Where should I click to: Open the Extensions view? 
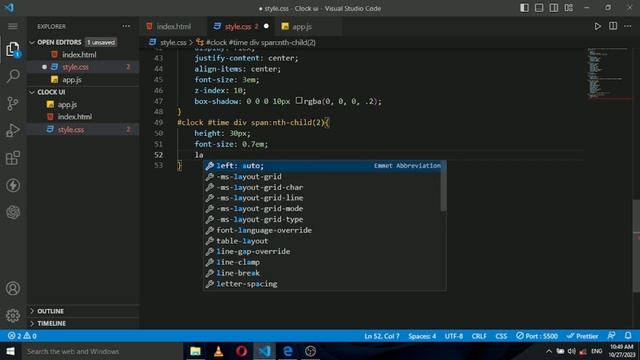[x=13, y=158]
